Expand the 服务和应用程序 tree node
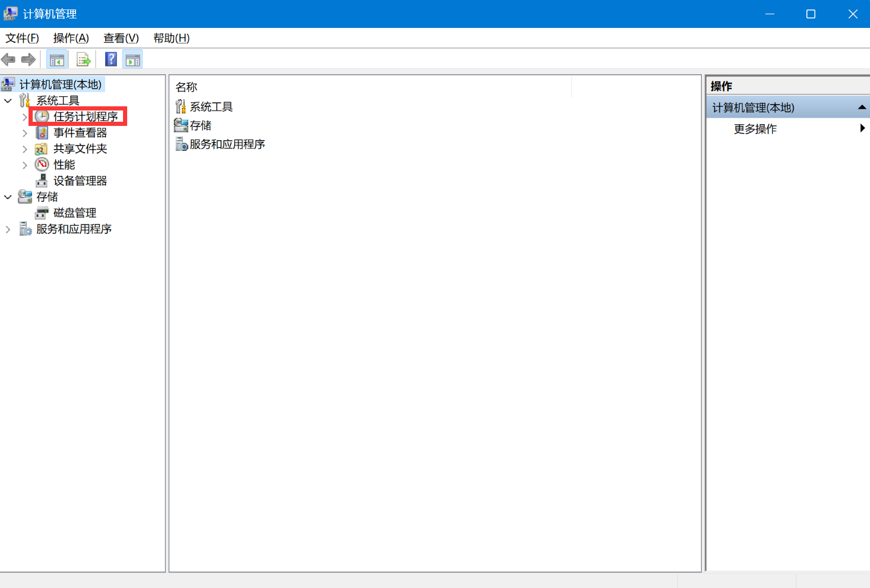 tap(8, 229)
